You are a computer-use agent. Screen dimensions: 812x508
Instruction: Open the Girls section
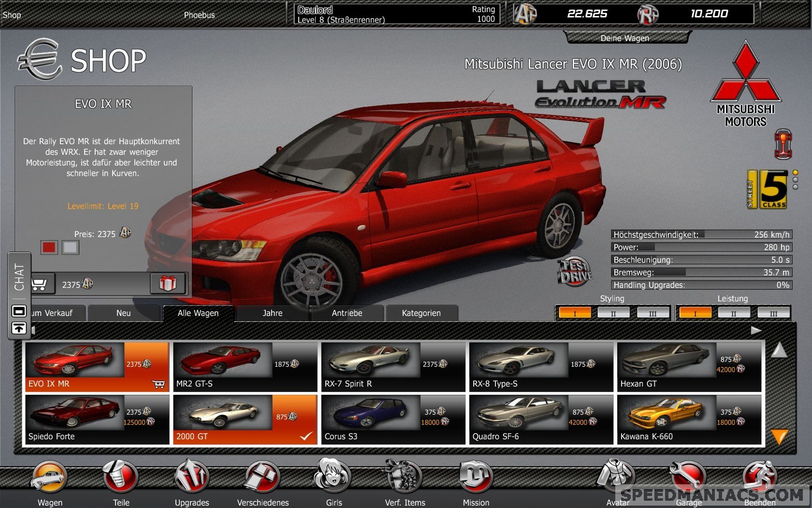(x=333, y=477)
